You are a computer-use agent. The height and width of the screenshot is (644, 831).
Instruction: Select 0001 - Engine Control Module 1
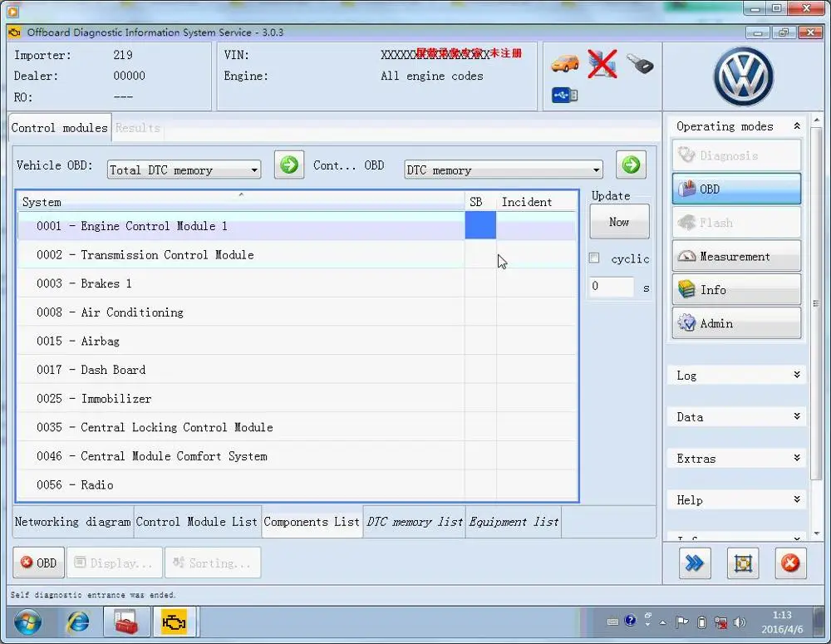click(297, 226)
